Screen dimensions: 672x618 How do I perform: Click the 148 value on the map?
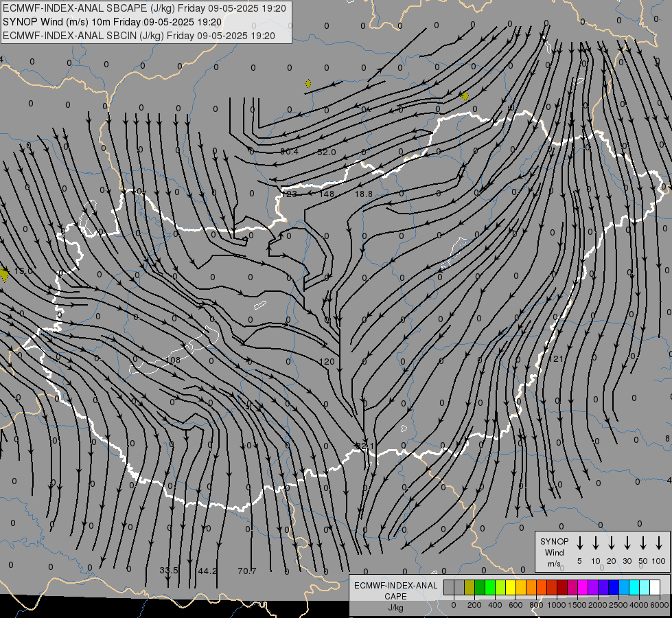click(327, 194)
